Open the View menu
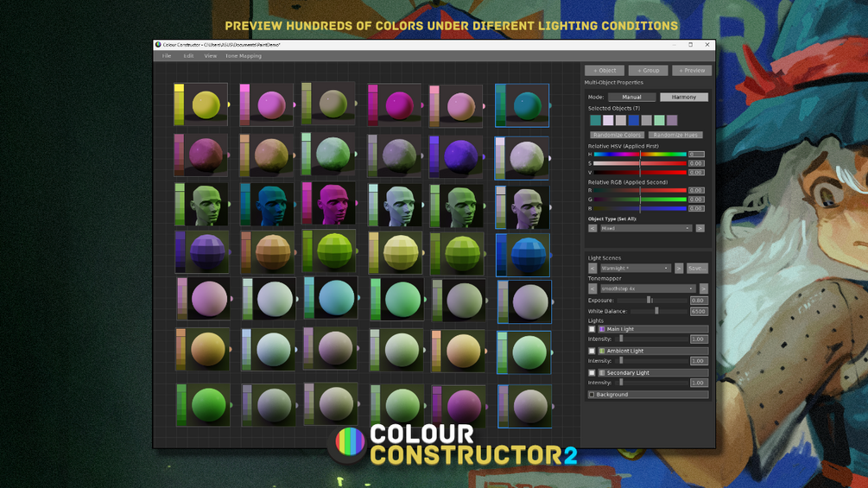 211,56
